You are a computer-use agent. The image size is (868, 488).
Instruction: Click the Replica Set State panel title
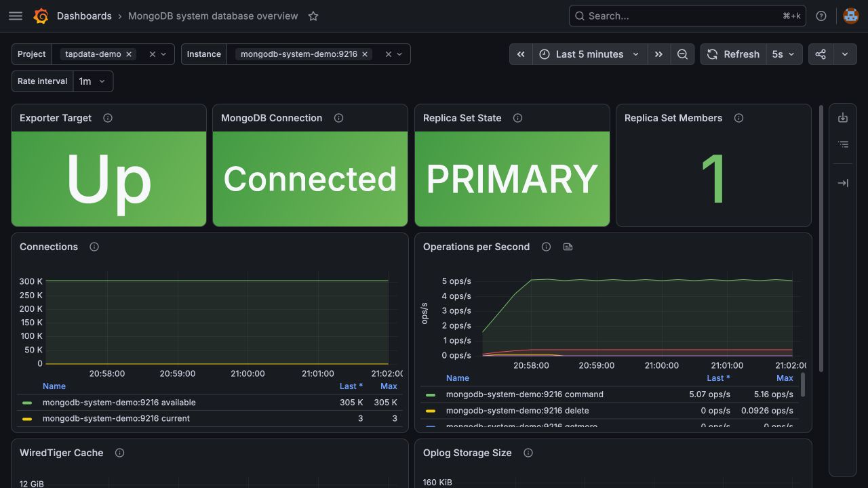(462, 118)
